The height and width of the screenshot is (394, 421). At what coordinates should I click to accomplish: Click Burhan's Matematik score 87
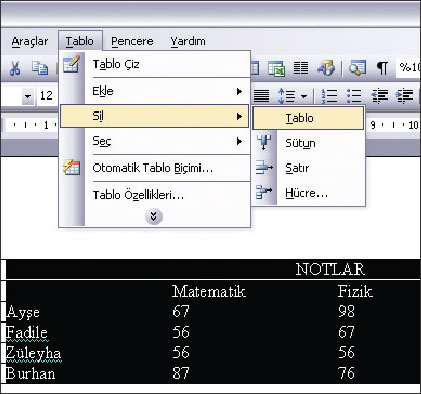[181, 373]
